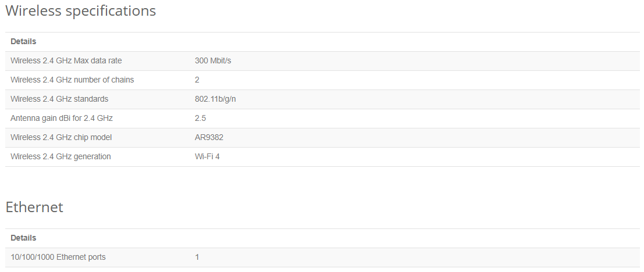The image size is (644, 272).
Task: Select the Wi-Fi 4 generation value
Action: click(207, 157)
